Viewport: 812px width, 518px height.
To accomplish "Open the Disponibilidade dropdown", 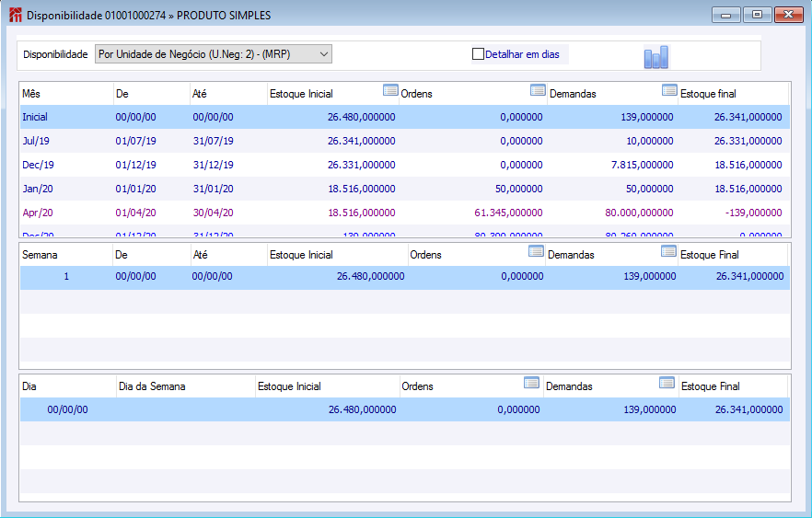I will pyautogui.click(x=213, y=54).
